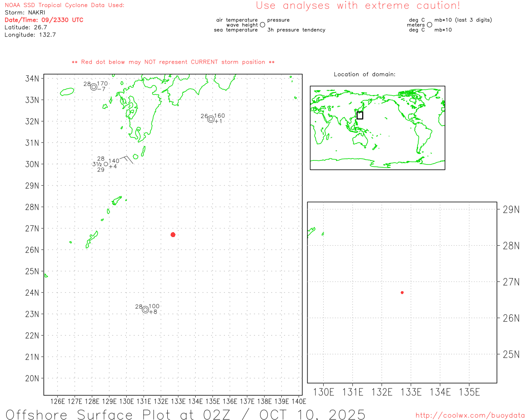
Task: Click pressure value 140 near 30N
Action: click(x=114, y=161)
